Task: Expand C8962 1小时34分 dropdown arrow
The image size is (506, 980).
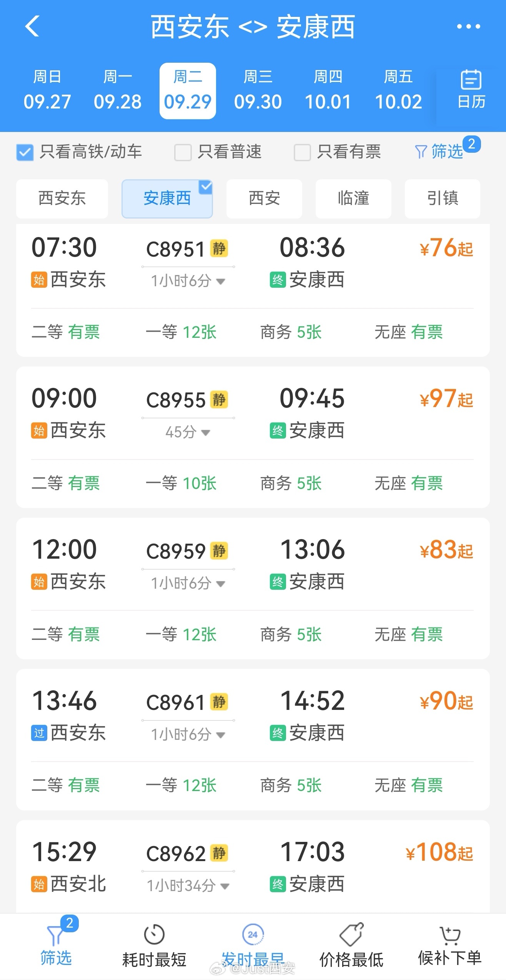Action: (225, 887)
